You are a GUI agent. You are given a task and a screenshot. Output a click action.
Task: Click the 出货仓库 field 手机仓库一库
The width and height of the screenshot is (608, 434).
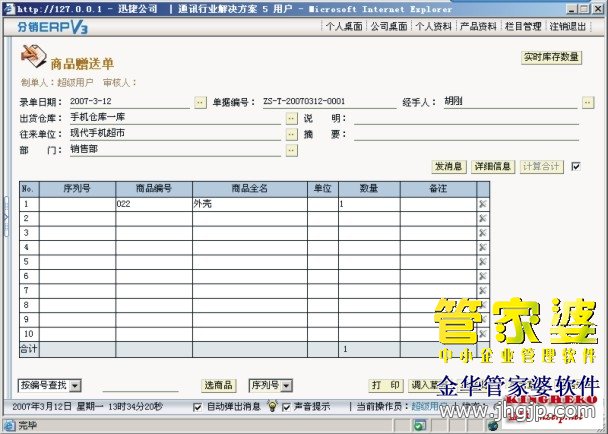(175, 118)
